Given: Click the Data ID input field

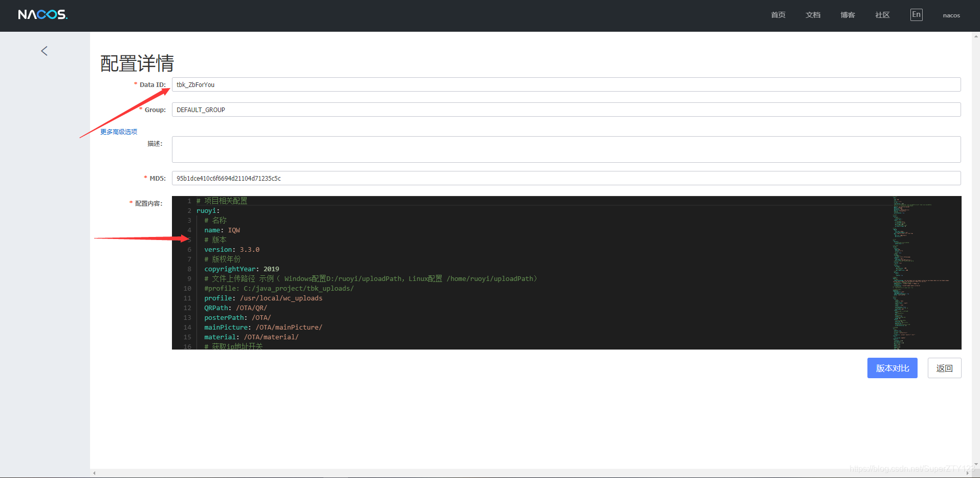Looking at the screenshot, I should (x=566, y=84).
